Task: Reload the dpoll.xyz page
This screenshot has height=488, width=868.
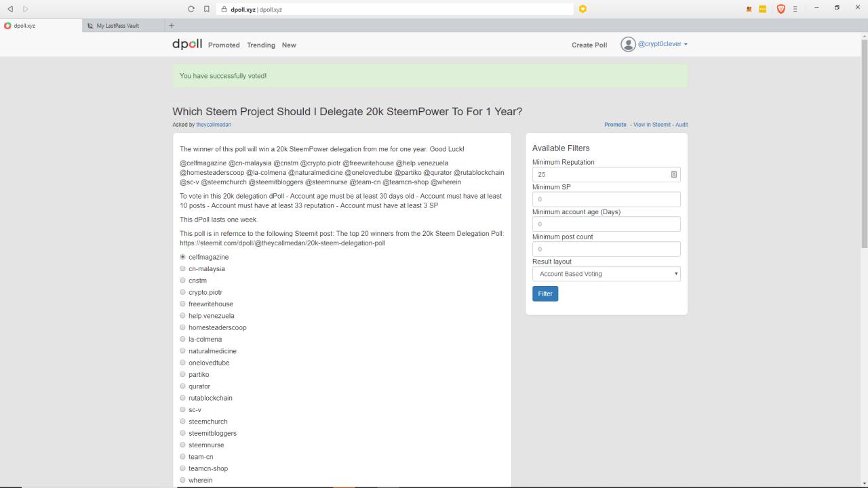Action: click(191, 9)
